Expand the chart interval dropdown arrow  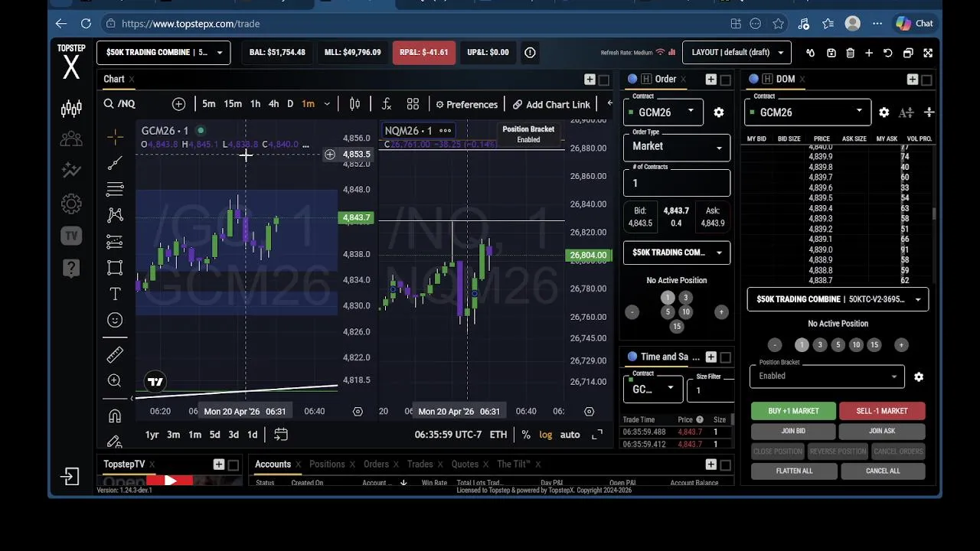pos(327,104)
